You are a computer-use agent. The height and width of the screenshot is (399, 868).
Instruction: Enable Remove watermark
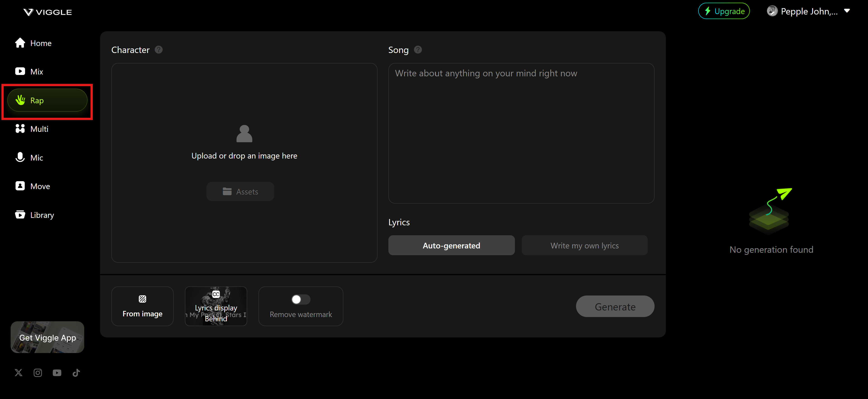click(x=301, y=299)
